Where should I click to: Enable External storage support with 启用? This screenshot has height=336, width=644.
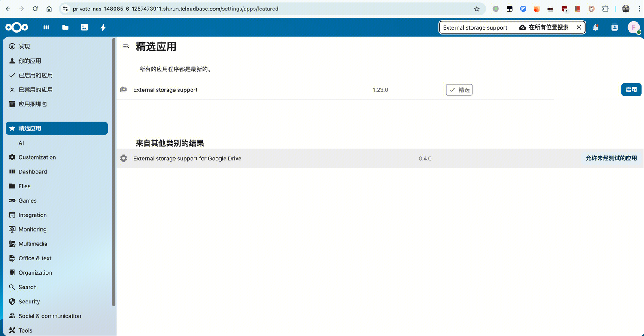(631, 90)
